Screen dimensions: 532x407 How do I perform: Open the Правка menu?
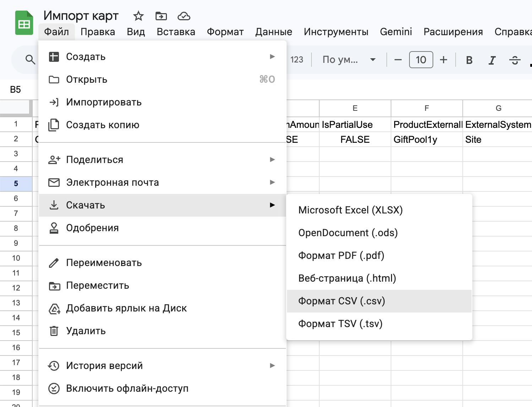click(x=98, y=32)
